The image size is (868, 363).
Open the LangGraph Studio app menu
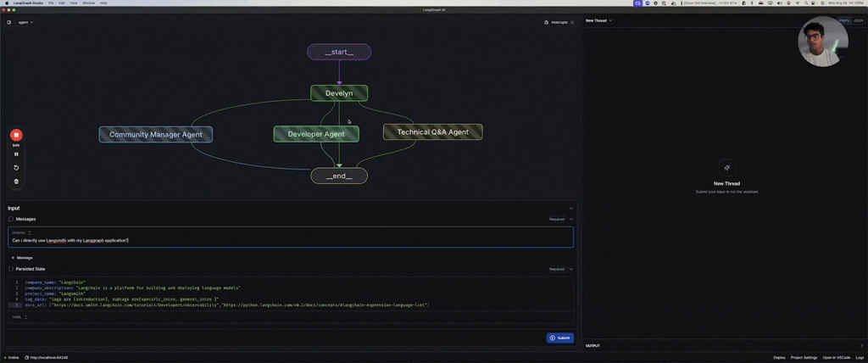point(28,3)
